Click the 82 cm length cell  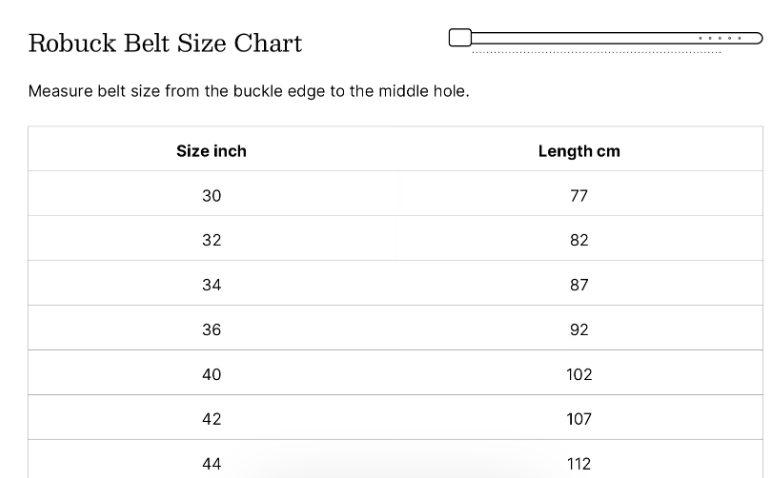click(x=579, y=240)
